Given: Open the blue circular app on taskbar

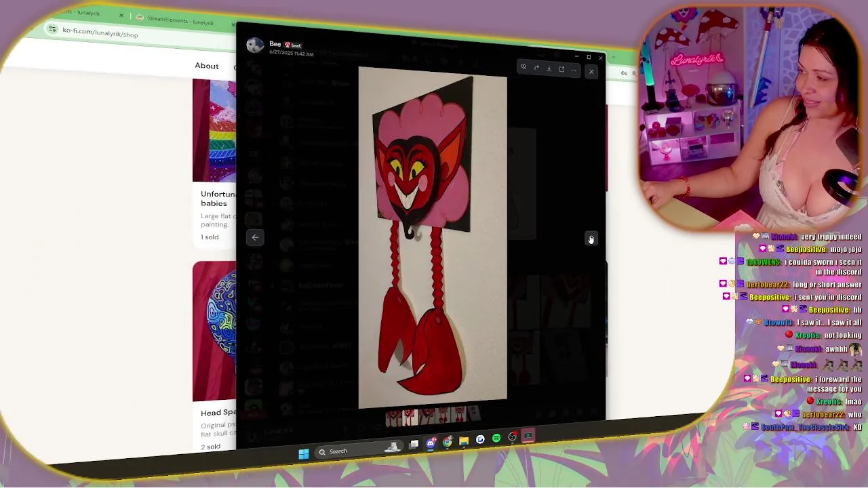Looking at the screenshot, I should 480,439.
